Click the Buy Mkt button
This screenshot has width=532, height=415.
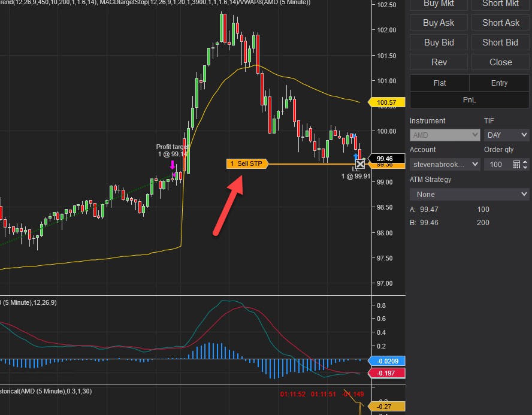(439, 4)
